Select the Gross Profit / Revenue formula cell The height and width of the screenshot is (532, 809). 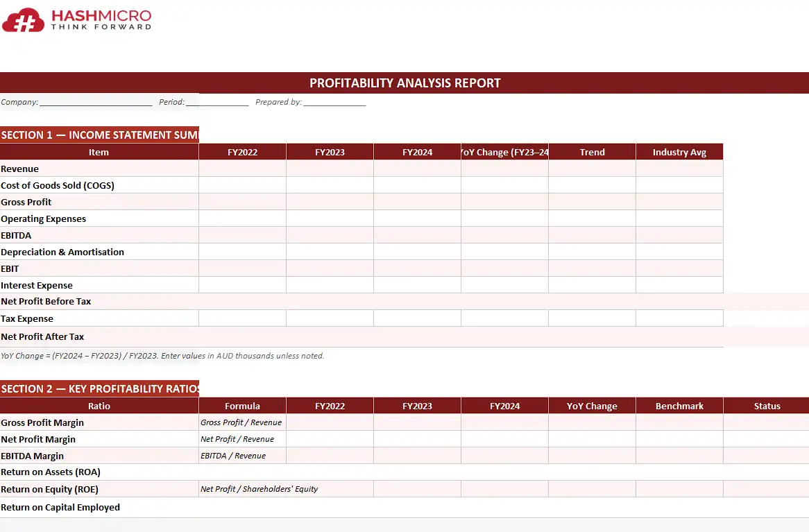coord(241,422)
